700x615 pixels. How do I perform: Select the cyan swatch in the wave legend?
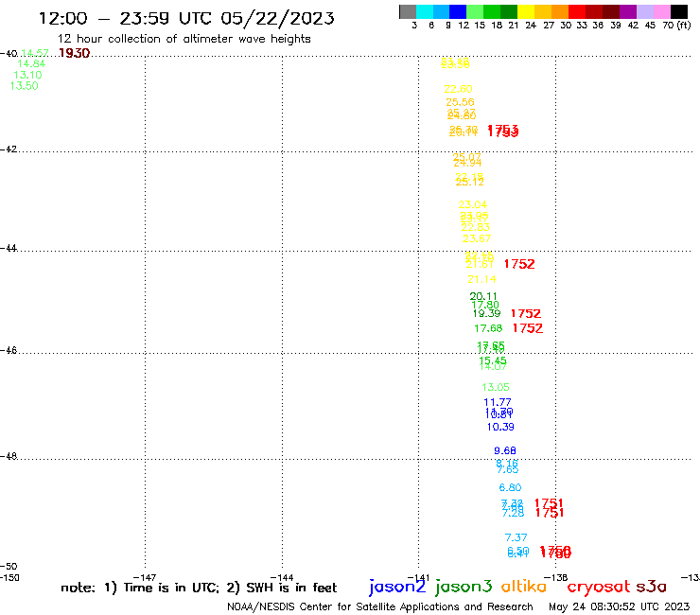click(x=425, y=12)
